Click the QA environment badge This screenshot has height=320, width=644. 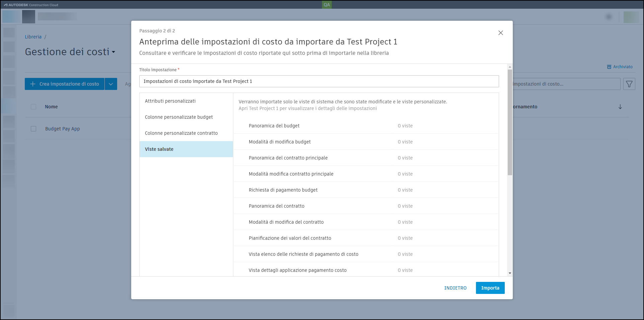click(x=327, y=5)
